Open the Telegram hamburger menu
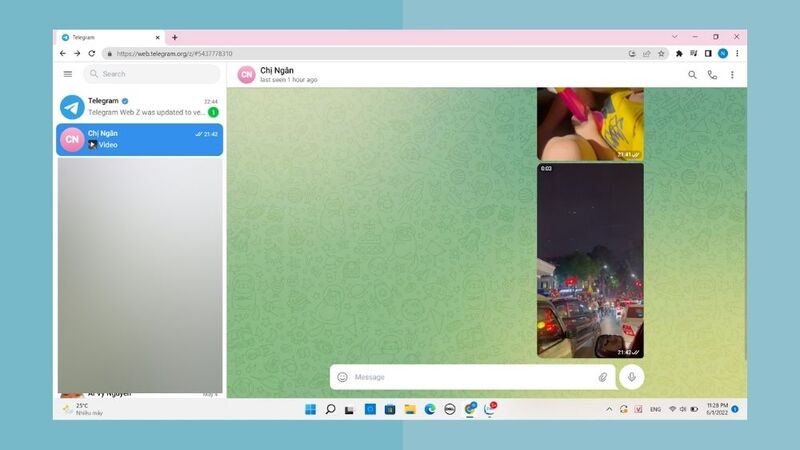The height and width of the screenshot is (450, 800). coord(68,74)
